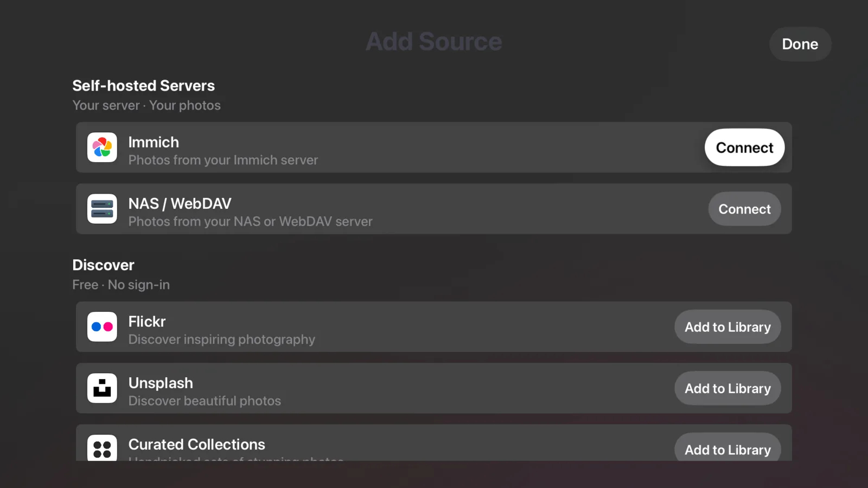Click the 'Add Source' page title
This screenshot has width=868, height=488.
click(434, 42)
